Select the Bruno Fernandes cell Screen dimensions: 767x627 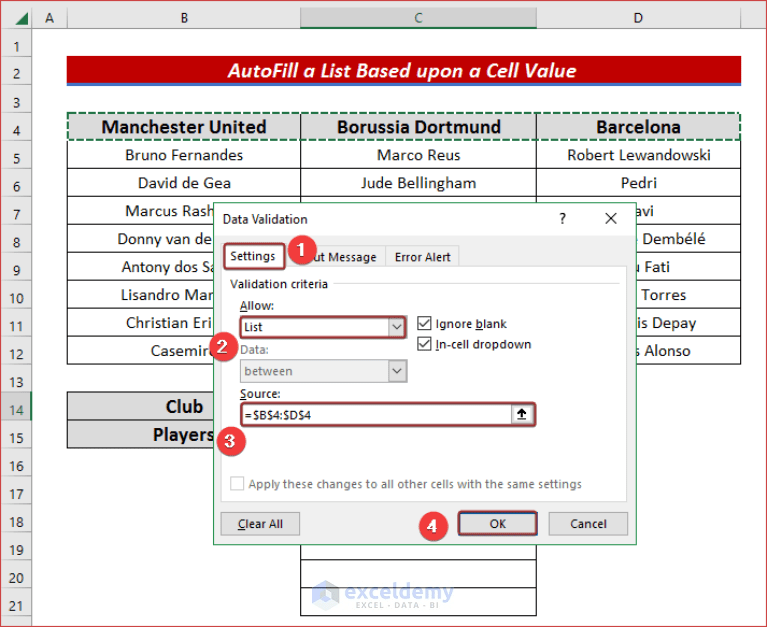click(184, 155)
